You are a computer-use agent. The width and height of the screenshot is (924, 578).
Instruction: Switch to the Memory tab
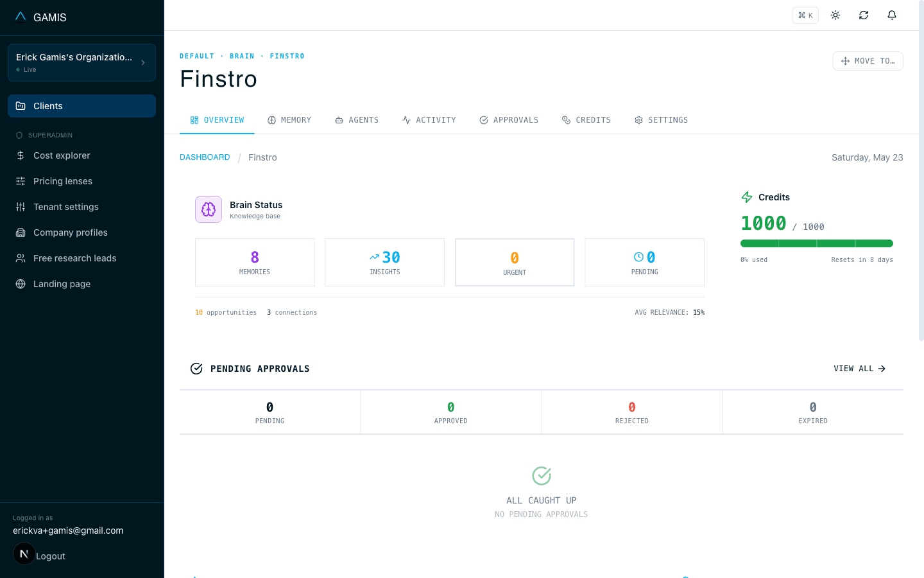[289, 120]
